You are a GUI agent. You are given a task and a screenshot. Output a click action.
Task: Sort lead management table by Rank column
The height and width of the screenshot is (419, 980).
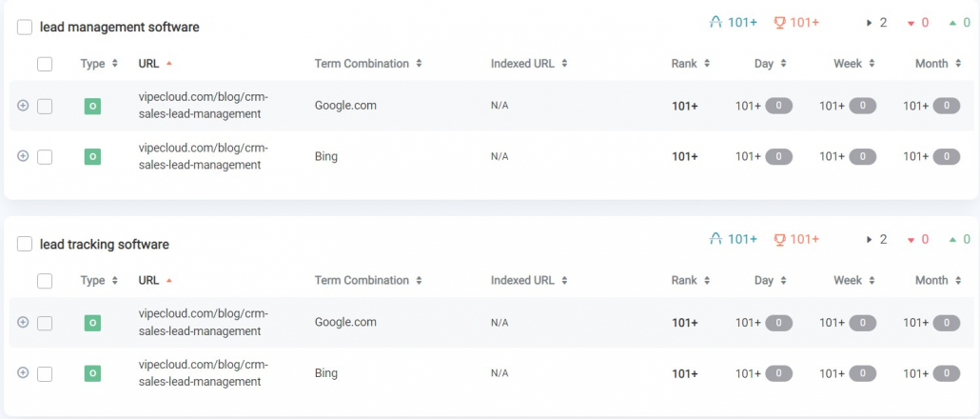coord(691,63)
